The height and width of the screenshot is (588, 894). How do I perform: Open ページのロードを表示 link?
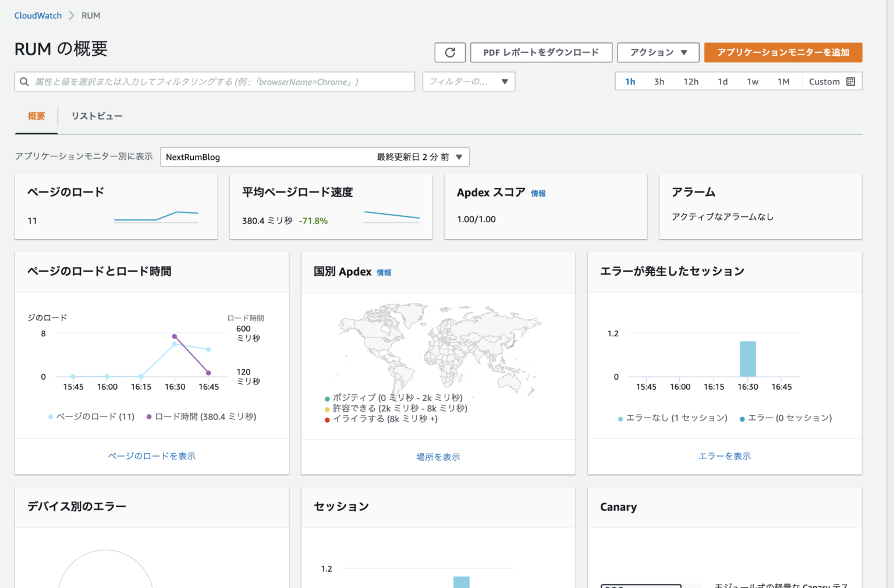tap(151, 456)
